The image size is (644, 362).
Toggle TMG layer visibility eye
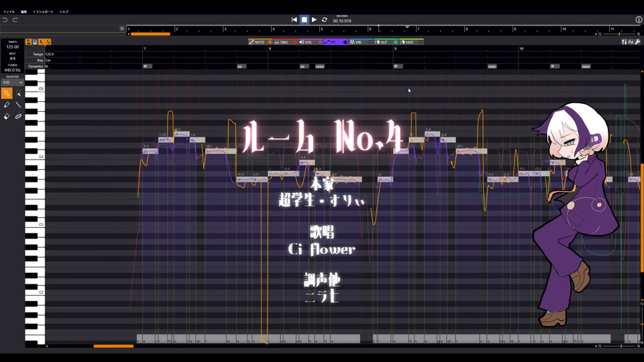pos(295,42)
